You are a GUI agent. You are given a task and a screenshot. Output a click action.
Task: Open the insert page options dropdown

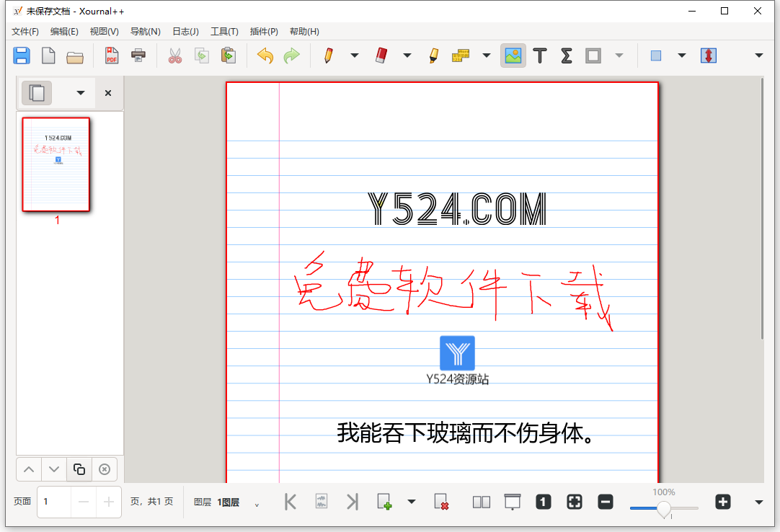412,502
